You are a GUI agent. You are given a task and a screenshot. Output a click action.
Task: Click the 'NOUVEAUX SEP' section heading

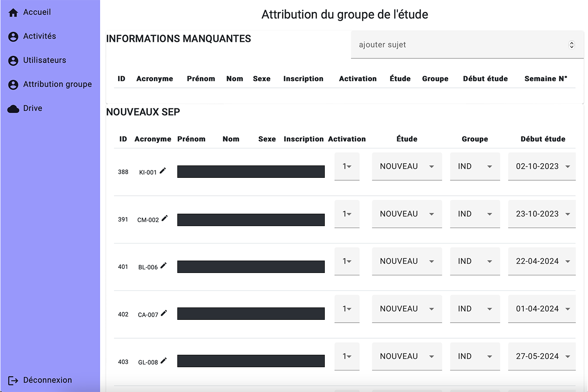tap(143, 112)
